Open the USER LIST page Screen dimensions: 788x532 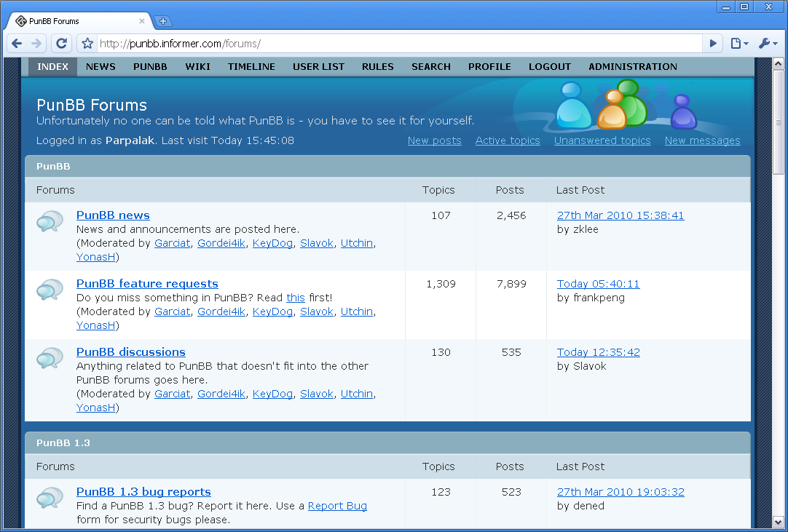coord(318,67)
